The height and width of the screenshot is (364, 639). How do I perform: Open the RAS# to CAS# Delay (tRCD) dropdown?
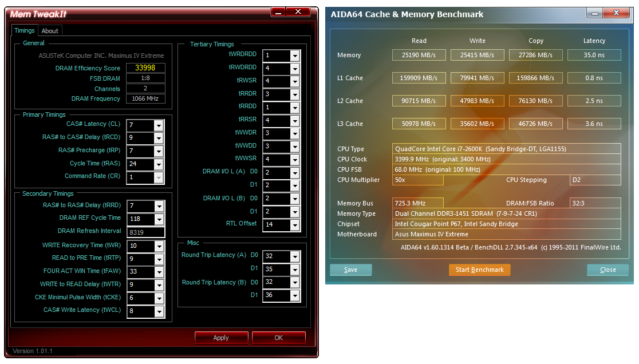click(159, 139)
